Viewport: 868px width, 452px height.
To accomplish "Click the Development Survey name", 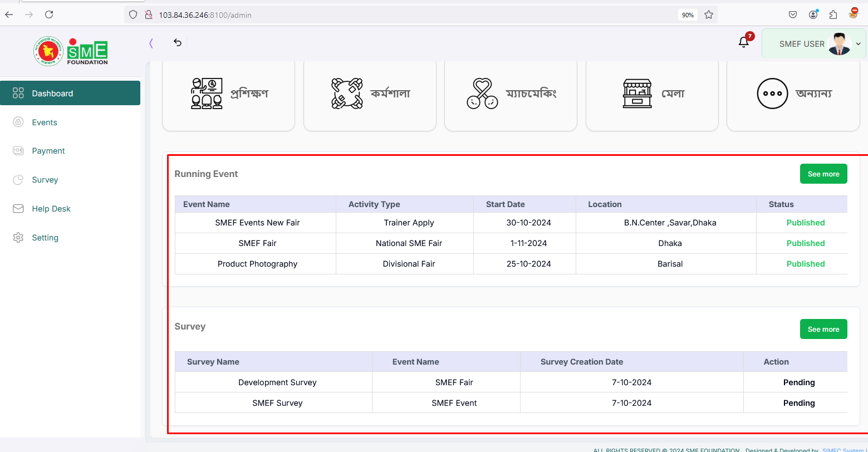I will coord(277,382).
